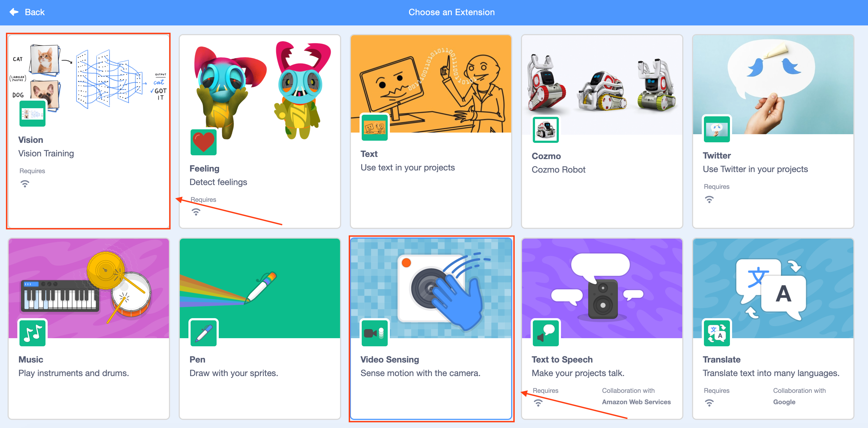
Task: Select the Pen extension title
Action: pyautogui.click(x=197, y=359)
